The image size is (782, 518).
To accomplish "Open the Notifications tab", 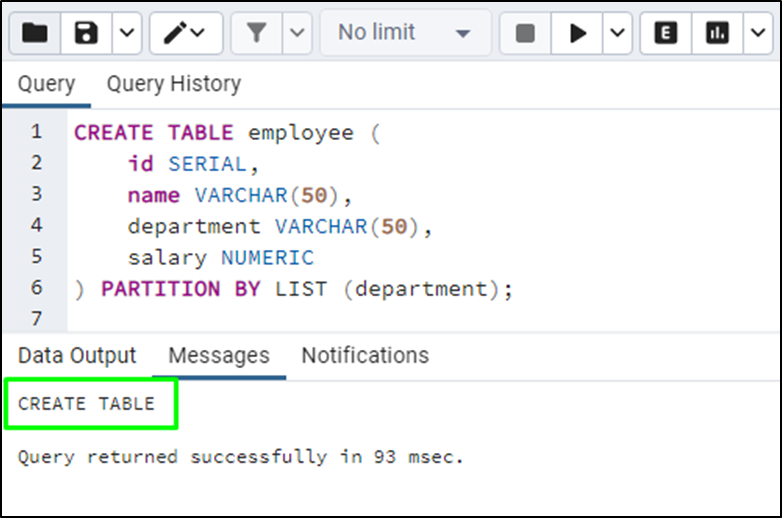I will coord(365,355).
